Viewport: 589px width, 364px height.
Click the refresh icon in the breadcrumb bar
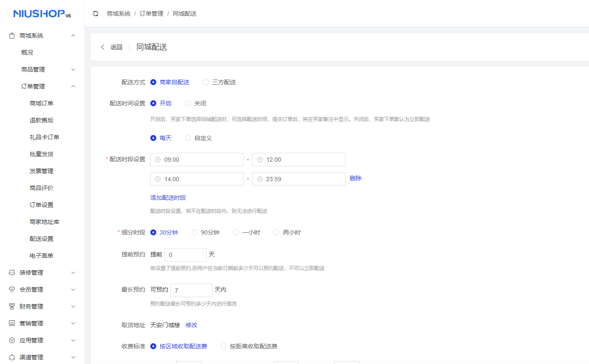pos(95,13)
